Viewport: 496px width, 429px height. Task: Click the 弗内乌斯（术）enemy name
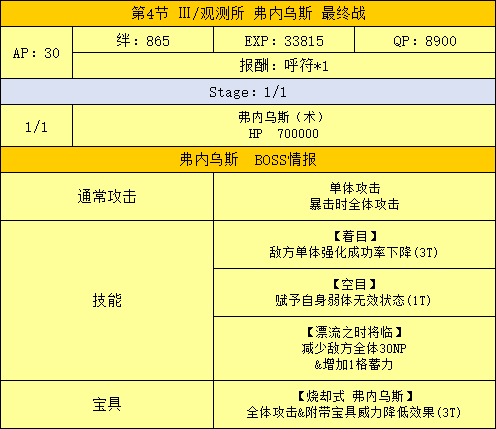coord(281,117)
